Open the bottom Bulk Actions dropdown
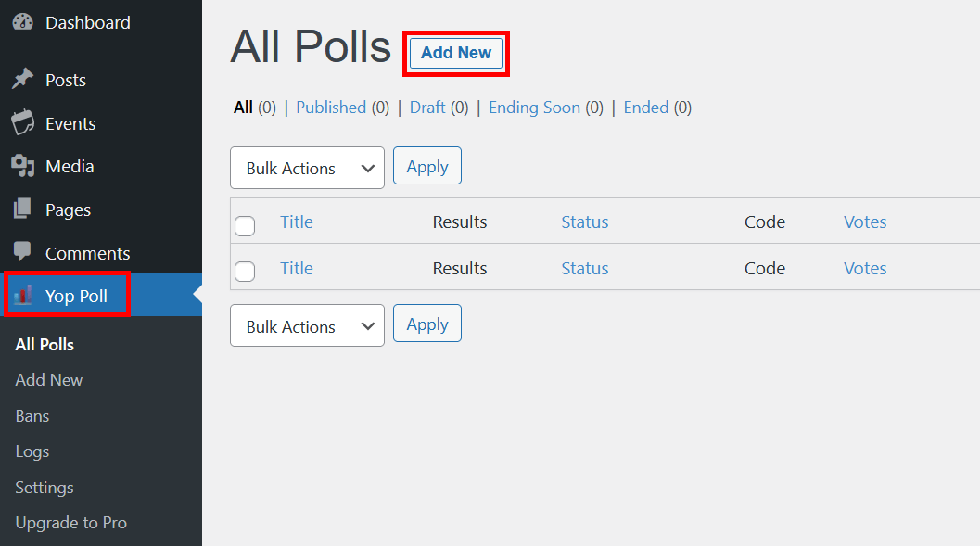 307,326
